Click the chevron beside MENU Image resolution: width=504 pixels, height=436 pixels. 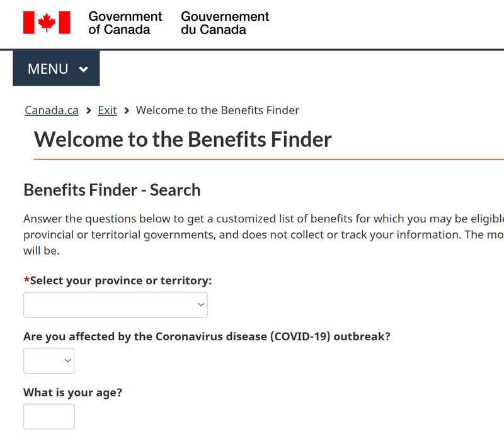[x=84, y=68]
